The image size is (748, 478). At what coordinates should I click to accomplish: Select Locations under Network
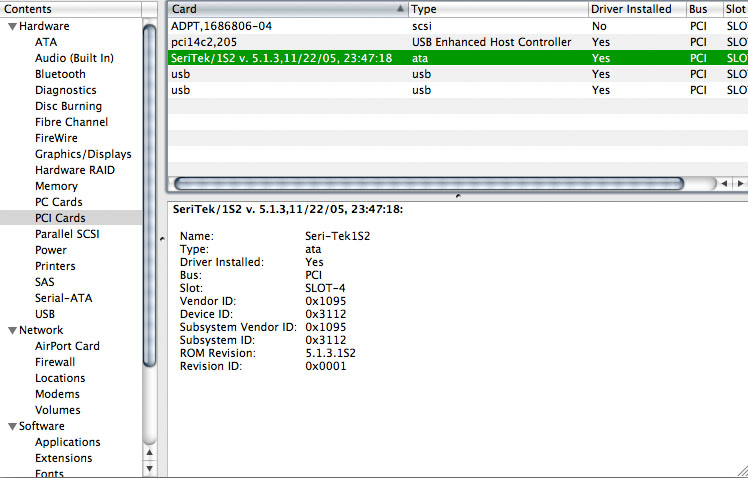coord(60,378)
